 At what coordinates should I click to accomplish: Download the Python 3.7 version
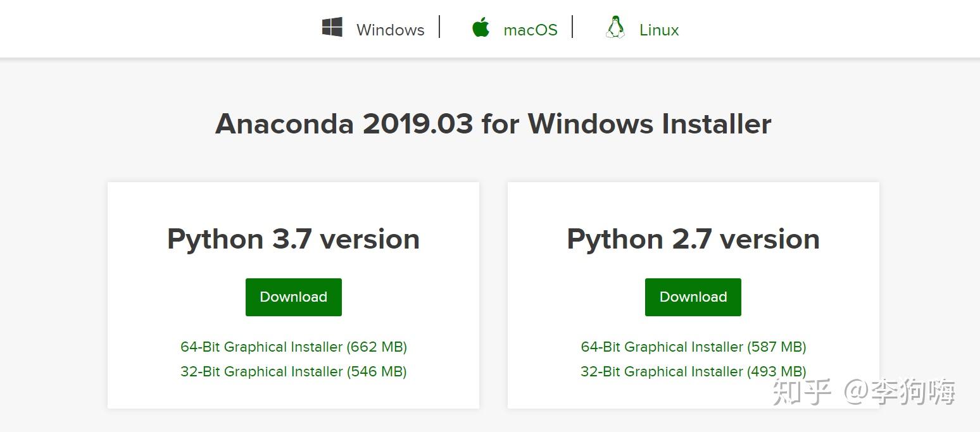[x=294, y=297]
